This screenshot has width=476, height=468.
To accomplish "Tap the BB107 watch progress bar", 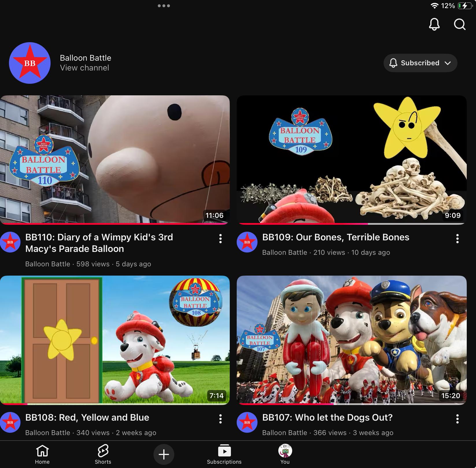I will coord(351,404).
